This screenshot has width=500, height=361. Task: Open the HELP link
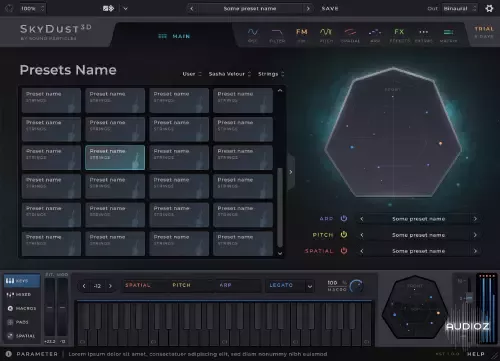point(476,354)
